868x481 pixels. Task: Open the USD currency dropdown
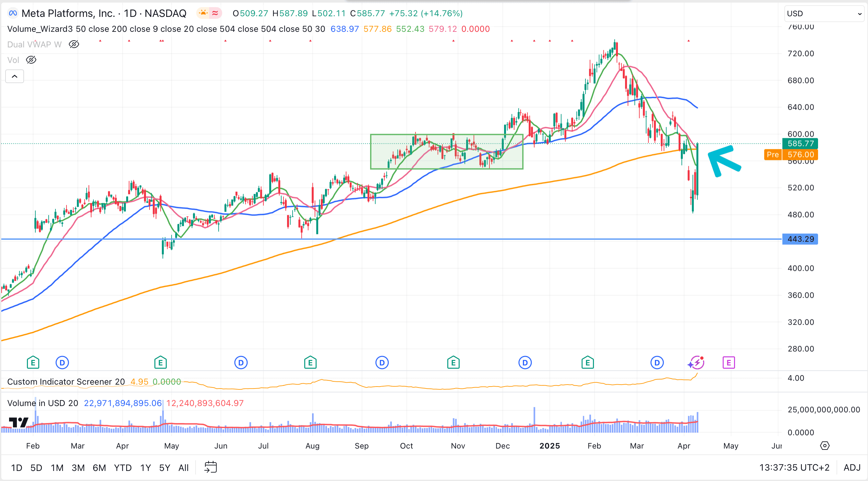pyautogui.click(x=824, y=14)
